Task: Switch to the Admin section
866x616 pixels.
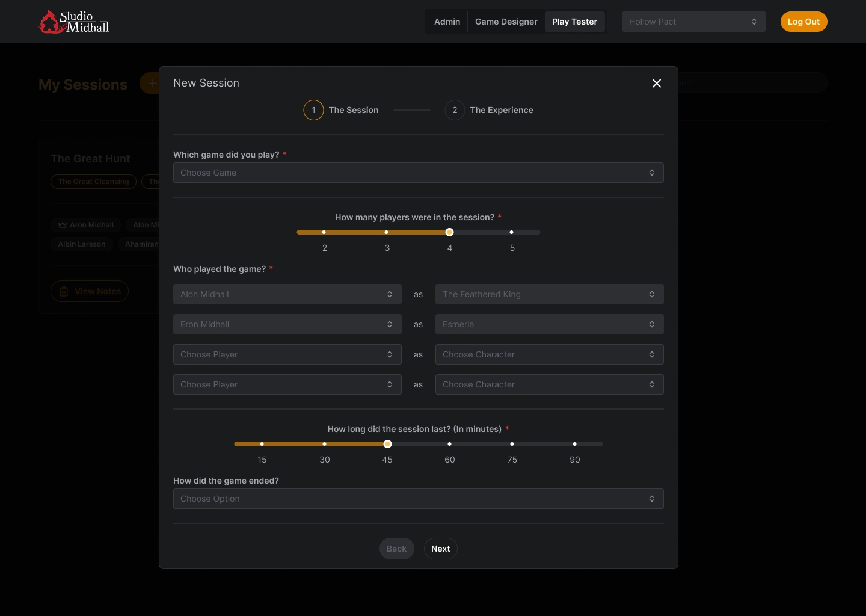Action: coord(447,22)
